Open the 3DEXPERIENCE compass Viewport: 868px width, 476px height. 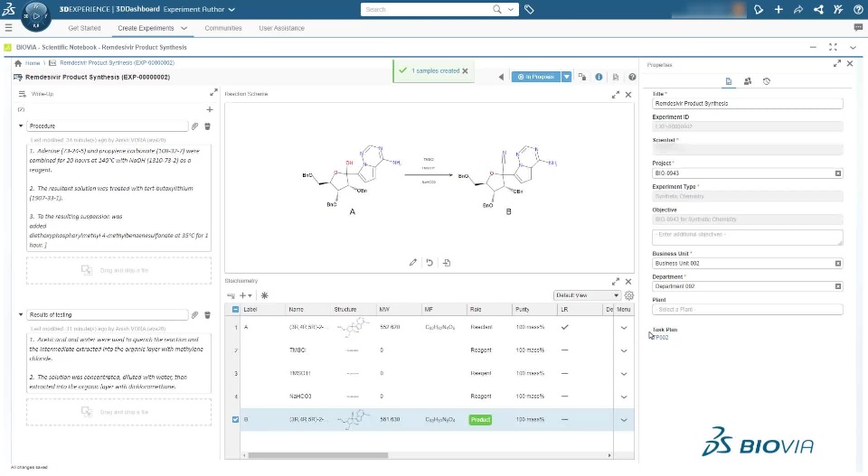(36, 16)
